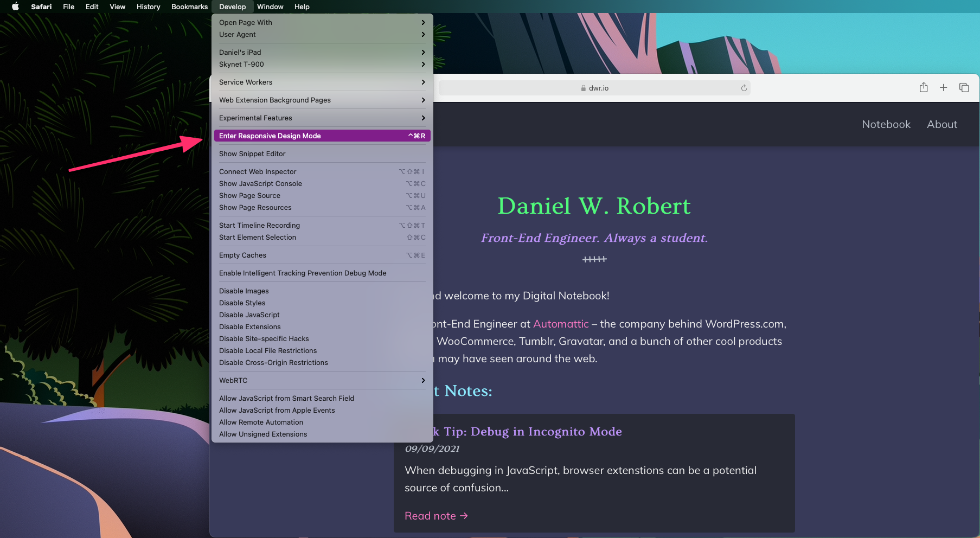The width and height of the screenshot is (980, 538).
Task: Expand Daniel's iPad submenu
Action: (322, 52)
